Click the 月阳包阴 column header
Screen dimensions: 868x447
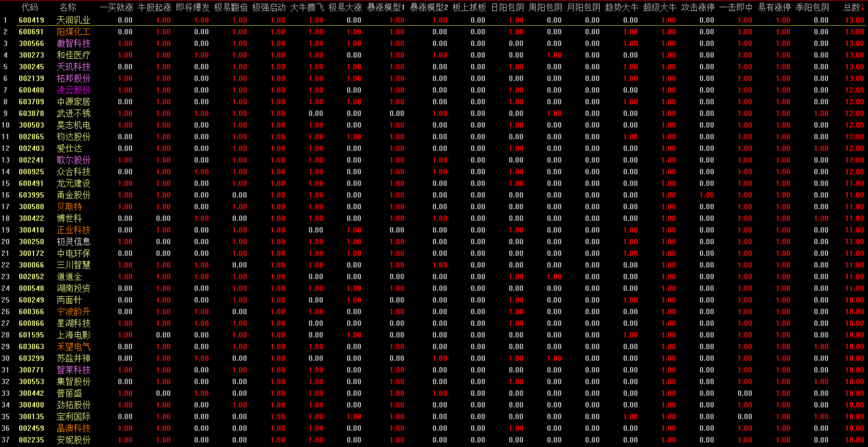[583, 7]
